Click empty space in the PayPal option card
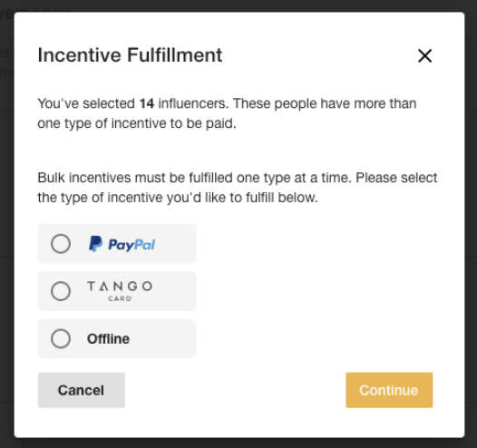Image resolution: width=477 pixels, height=448 pixels. (177, 244)
